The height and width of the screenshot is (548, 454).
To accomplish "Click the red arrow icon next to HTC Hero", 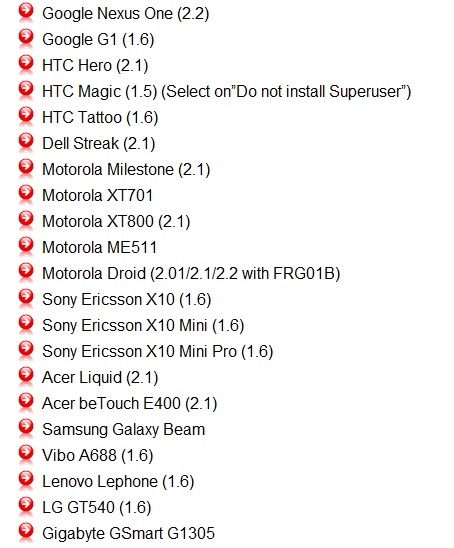I will (26, 63).
